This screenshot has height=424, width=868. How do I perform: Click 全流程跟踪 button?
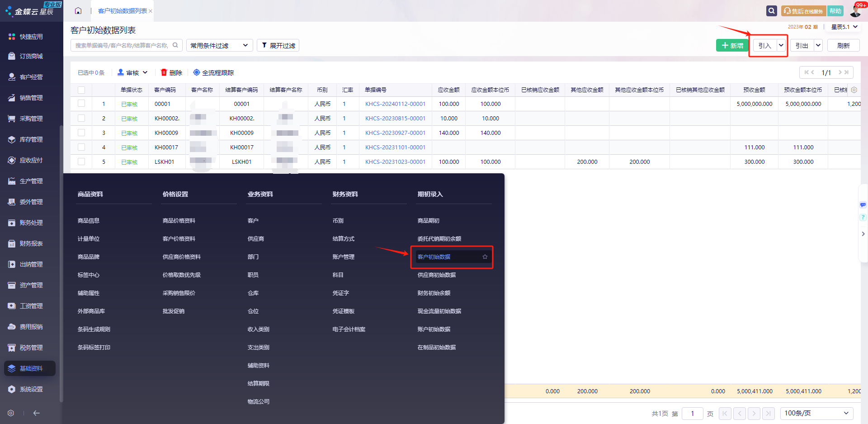click(213, 72)
